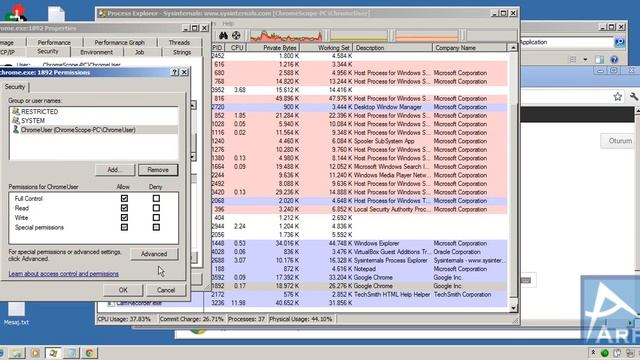
Task: Toggle Deny checkbox for Special permissions
Action: click(x=156, y=227)
